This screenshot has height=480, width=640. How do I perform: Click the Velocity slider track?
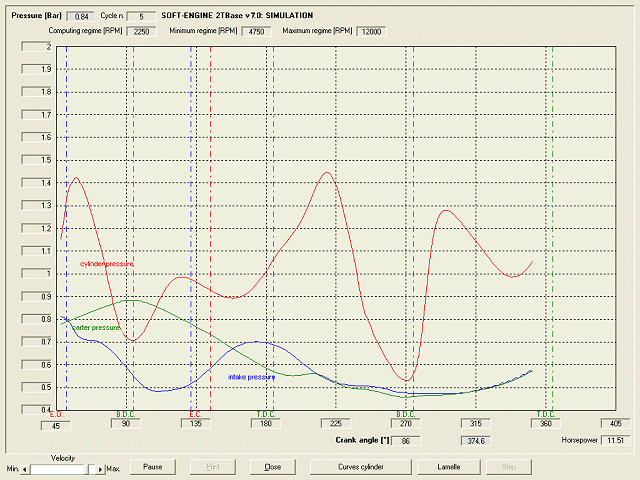tap(58, 469)
